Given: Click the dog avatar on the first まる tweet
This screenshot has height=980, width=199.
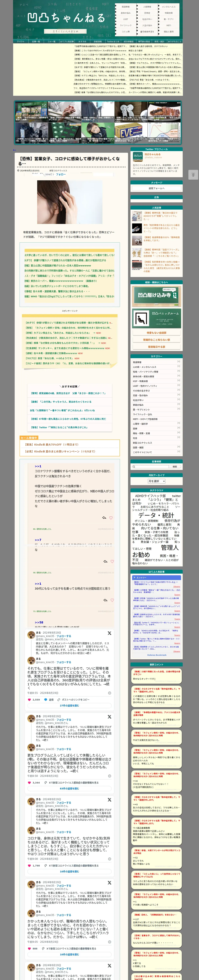Looking at the screenshot, I should [x=31, y=635].
